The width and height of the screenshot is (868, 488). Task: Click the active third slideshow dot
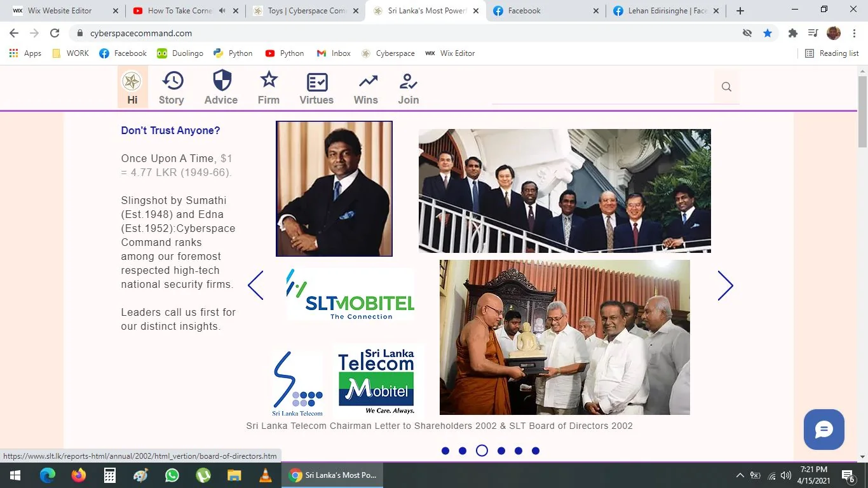click(x=482, y=451)
